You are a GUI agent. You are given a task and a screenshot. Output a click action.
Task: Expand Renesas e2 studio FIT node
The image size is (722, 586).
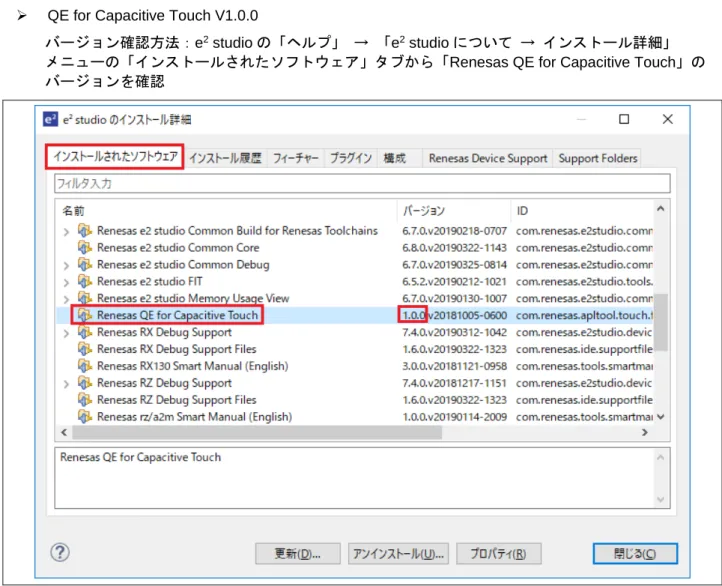66,282
